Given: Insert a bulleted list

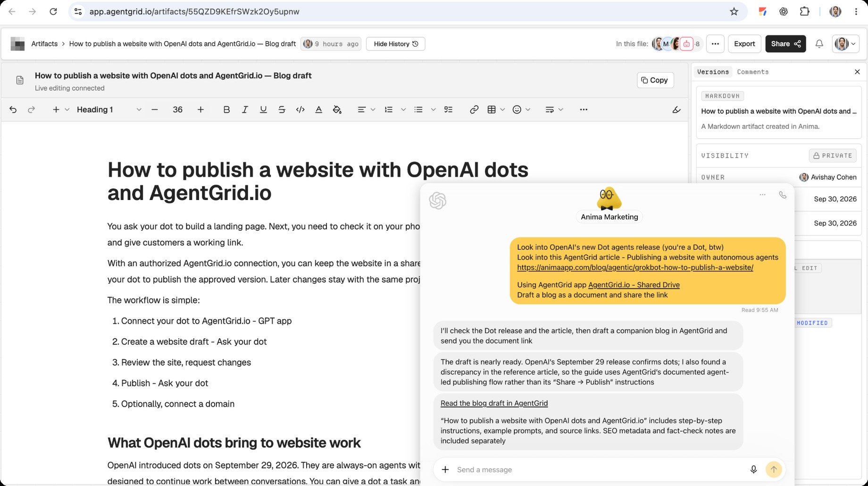Looking at the screenshot, I should [x=418, y=109].
